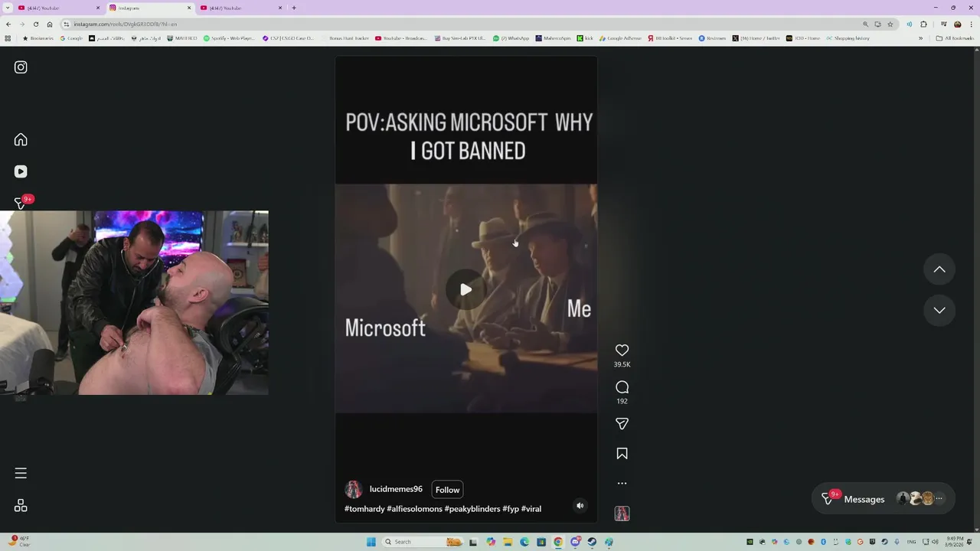
Task: Open sidebar Messages icon with 9+ badge
Action: (21, 203)
